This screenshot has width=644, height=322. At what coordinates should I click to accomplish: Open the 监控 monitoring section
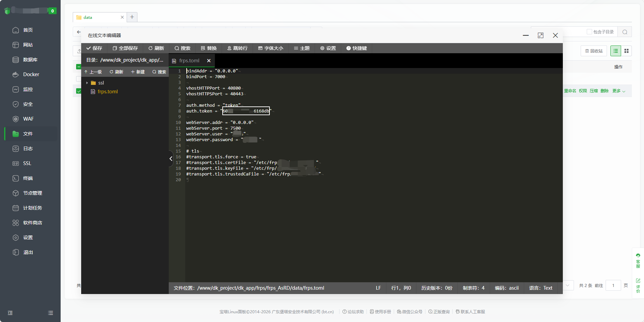coord(28,89)
